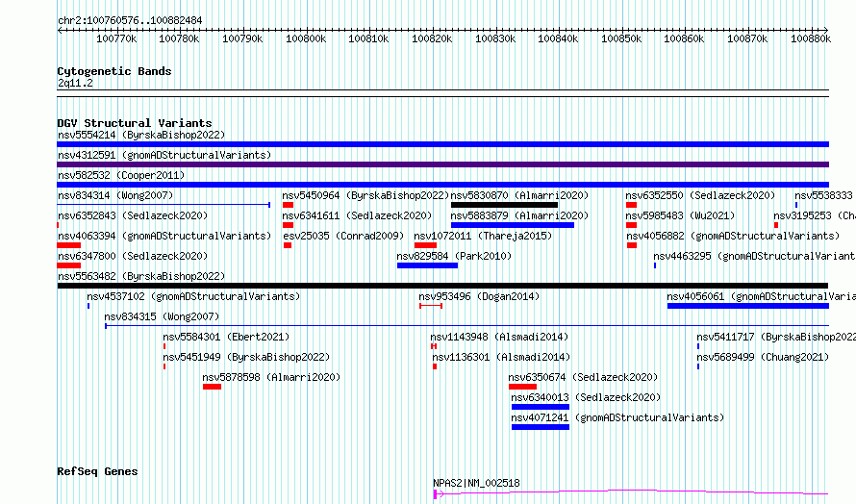Open the nsv6340013 (Sedlazeck2020) blue bar
Image resolution: width=856 pixels, height=504 pixels.
[541, 407]
